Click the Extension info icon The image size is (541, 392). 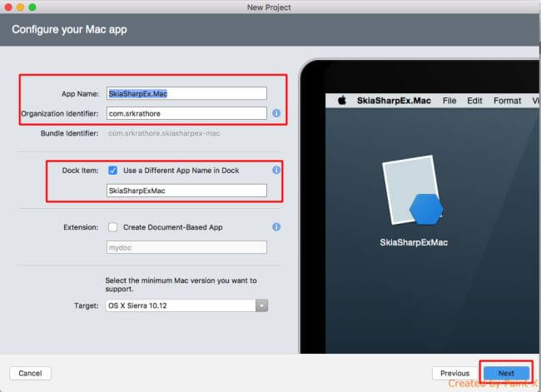276,226
